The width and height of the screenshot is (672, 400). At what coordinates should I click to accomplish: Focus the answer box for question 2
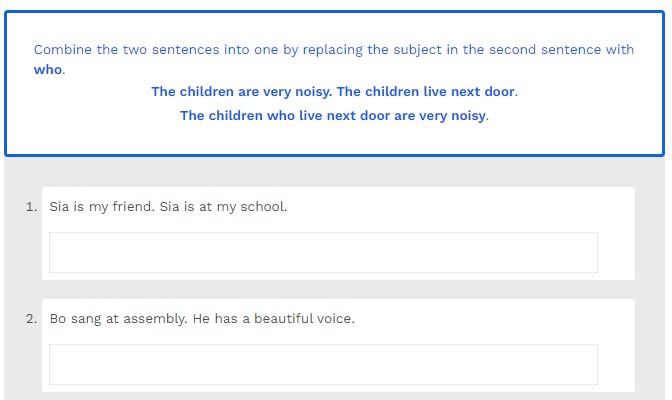pos(323,364)
